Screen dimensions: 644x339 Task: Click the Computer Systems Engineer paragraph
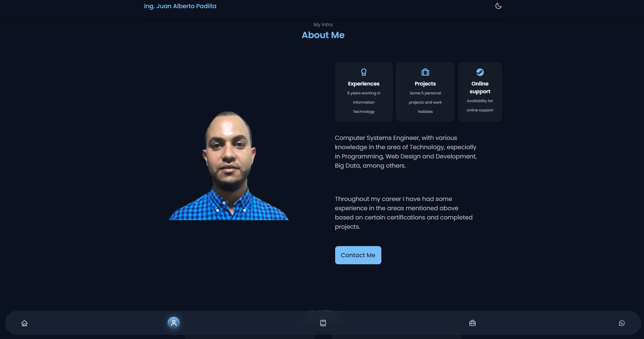tap(406, 152)
